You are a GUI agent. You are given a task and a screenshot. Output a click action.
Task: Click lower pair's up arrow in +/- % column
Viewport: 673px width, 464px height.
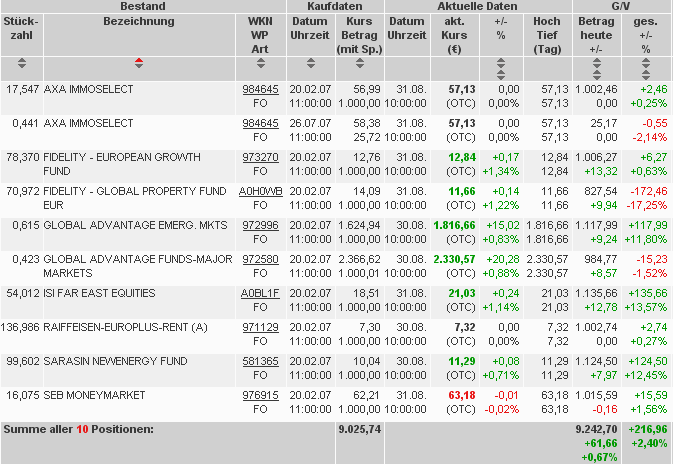[x=501, y=72]
